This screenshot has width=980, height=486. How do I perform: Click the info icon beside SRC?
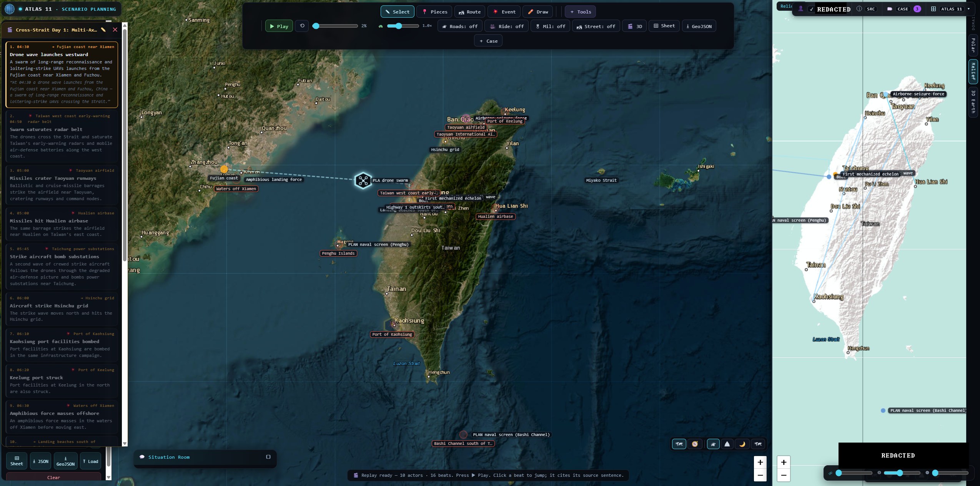click(x=859, y=9)
